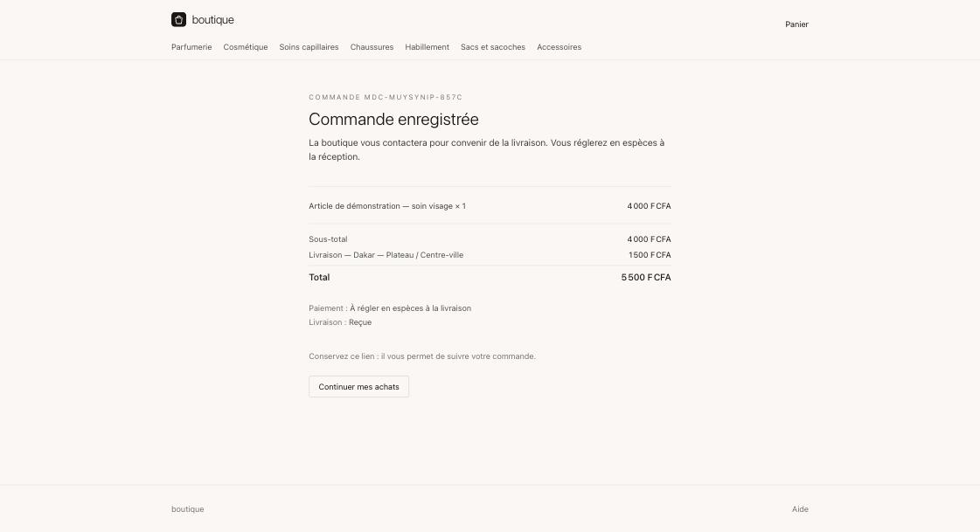Click the sous-total amount 4 000 FCFA

[649, 239]
